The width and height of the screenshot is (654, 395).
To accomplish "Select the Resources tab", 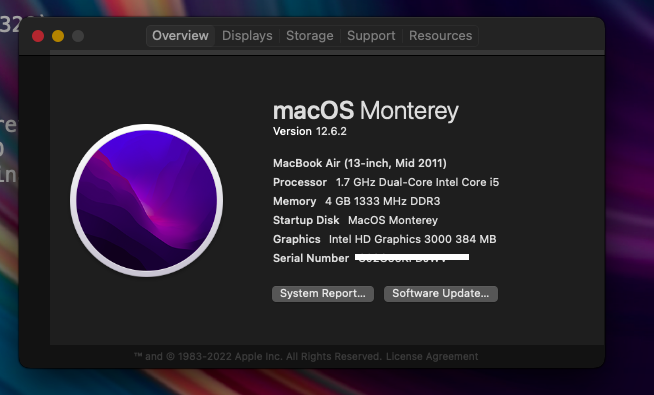I will [x=440, y=36].
